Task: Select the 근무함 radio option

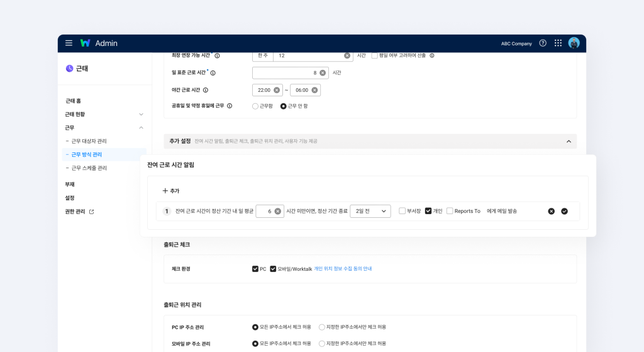Action: [x=255, y=106]
